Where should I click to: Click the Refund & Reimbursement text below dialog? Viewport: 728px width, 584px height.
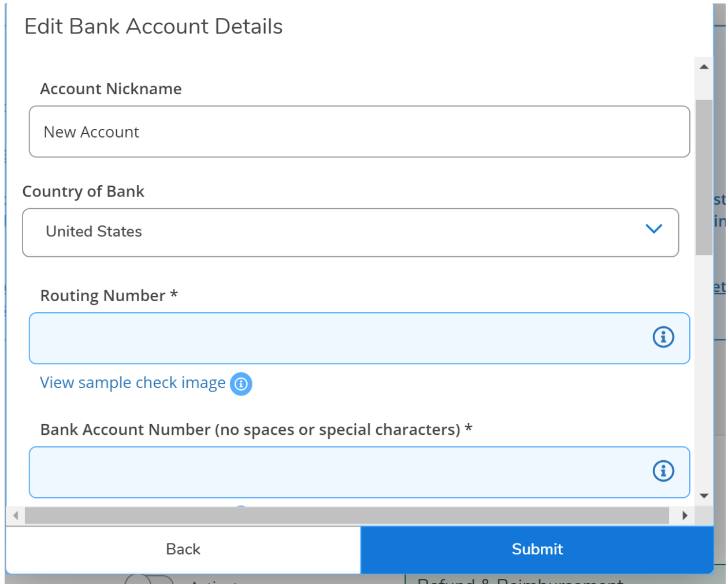click(520, 580)
